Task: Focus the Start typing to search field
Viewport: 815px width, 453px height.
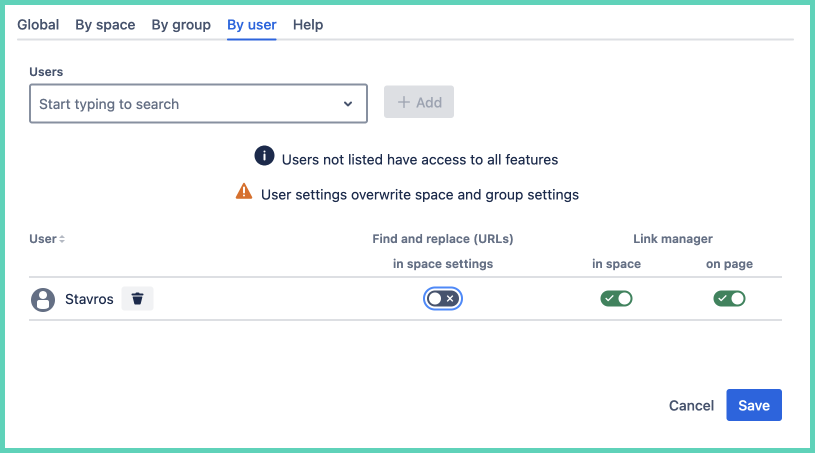Action: [185, 104]
